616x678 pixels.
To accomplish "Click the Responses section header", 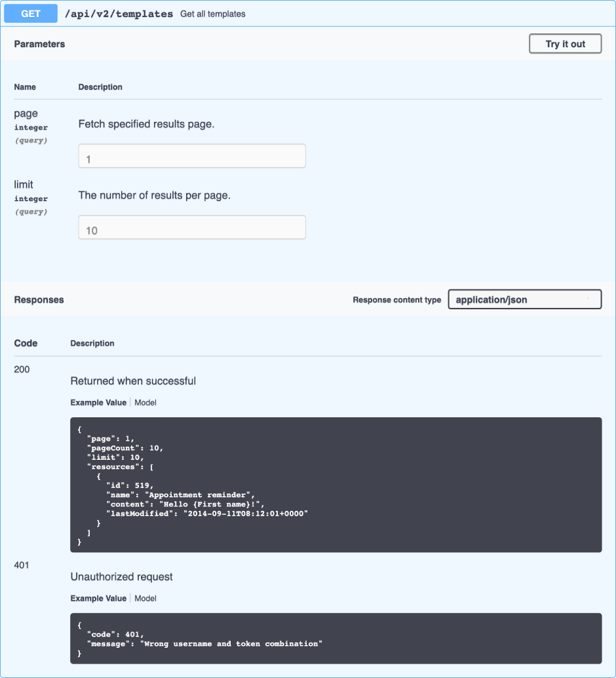I will 39,299.
